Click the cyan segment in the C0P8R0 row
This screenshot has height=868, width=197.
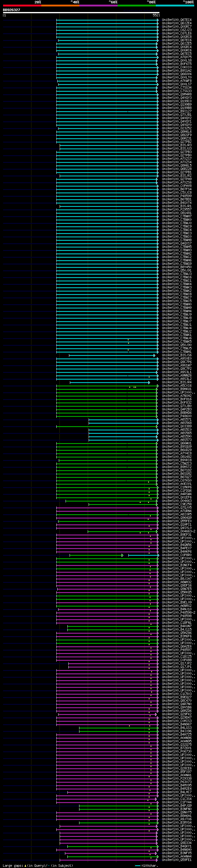pyautogui.click(x=143, y=555)
